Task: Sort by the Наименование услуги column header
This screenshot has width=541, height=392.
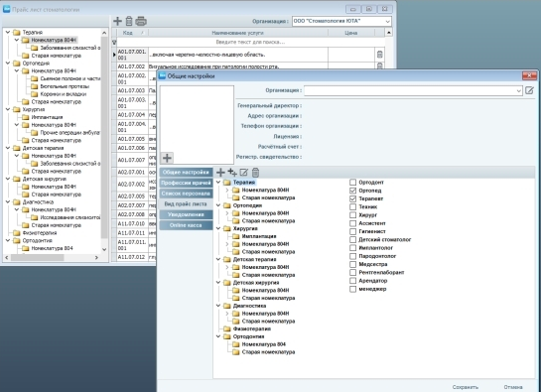Action: click(238, 33)
